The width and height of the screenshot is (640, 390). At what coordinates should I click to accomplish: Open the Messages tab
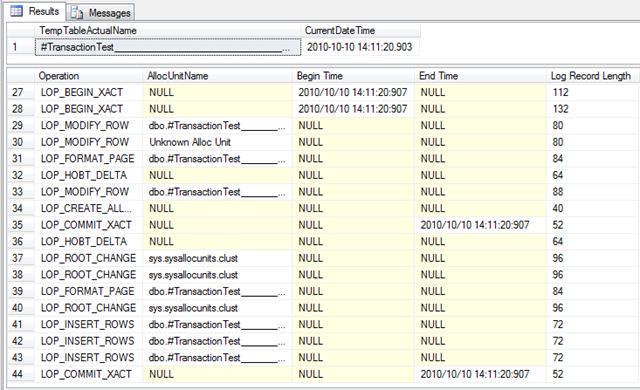[x=100, y=12]
